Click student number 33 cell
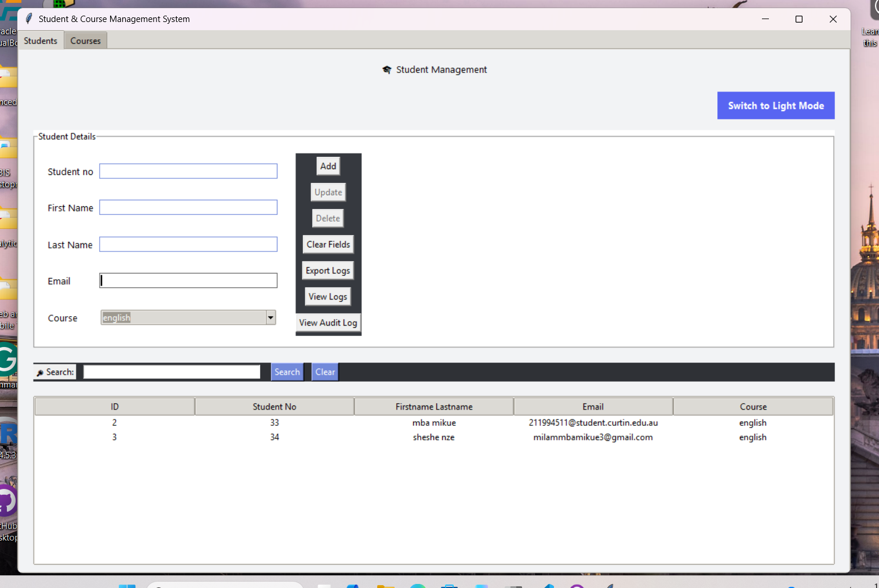Viewport: 879px width, 588px height. point(275,423)
